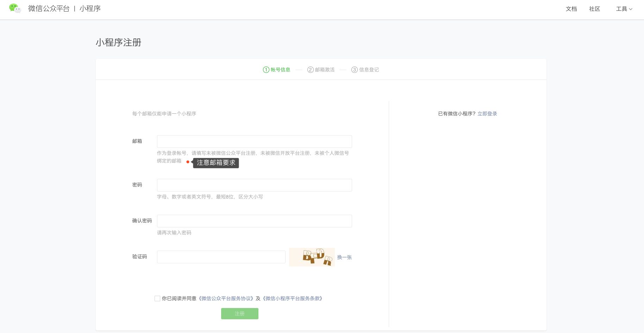Viewport: 644px width, 333px height.
Task: Click the 已有微信小程序? text
Action: pos(457,114)
